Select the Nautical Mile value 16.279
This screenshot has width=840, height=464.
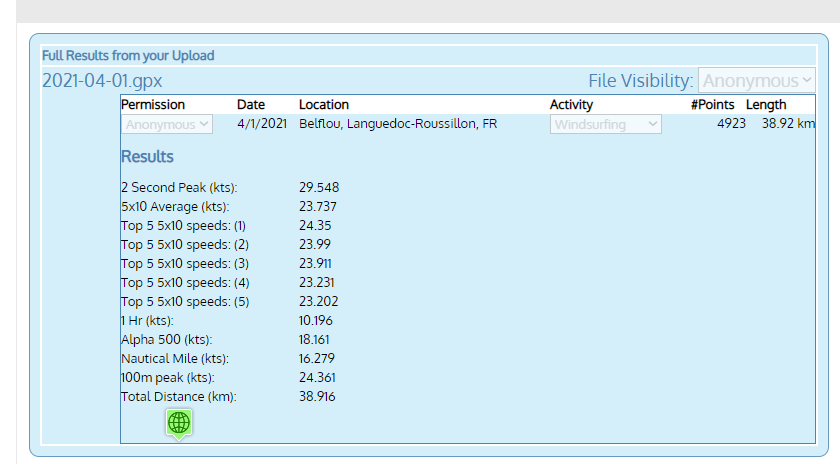(317, 358)
